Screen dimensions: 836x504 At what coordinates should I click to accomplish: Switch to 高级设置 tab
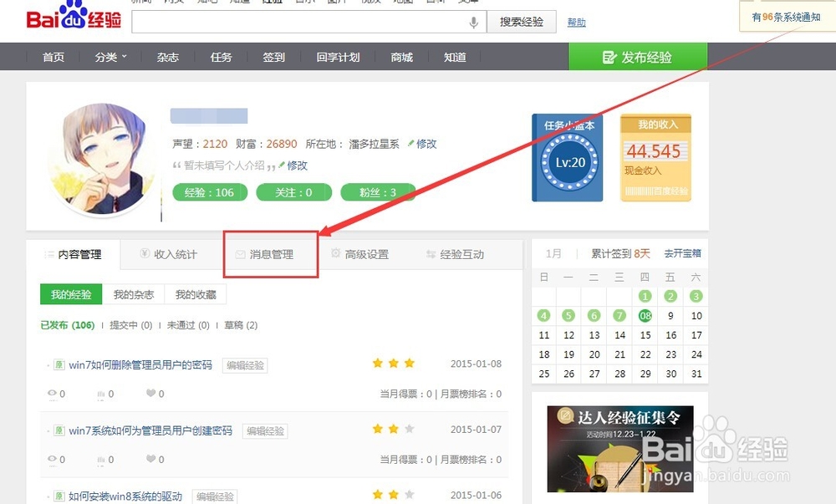point(359,254)
